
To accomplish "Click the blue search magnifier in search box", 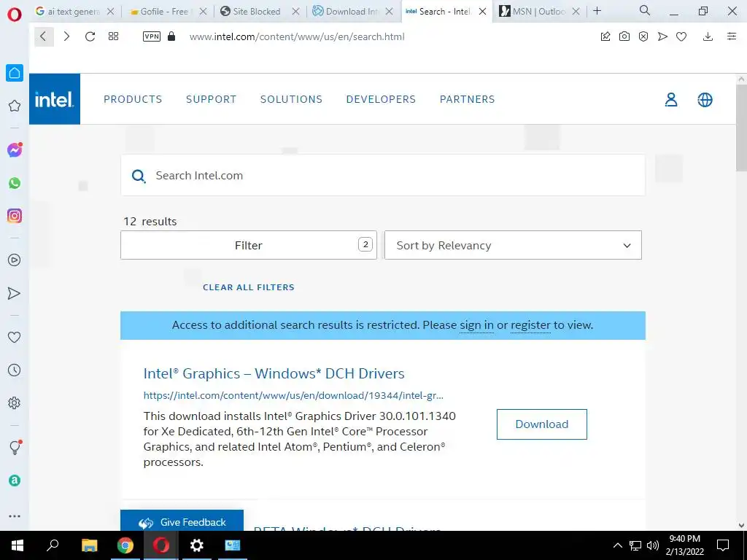I will pos(139,176).
